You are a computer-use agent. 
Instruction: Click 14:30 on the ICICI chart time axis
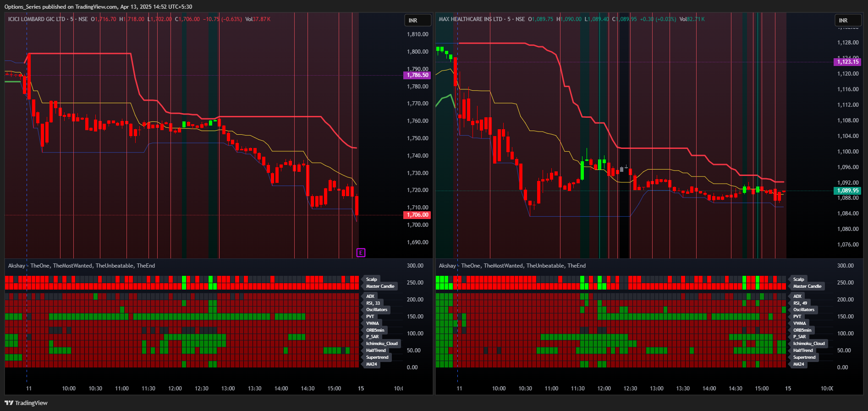308,389
